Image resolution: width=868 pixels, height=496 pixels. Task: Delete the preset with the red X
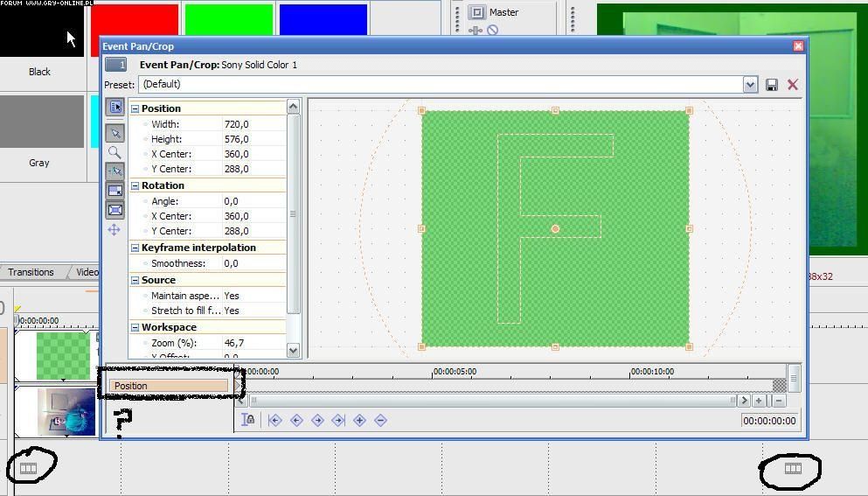click(x=793, y=85)
